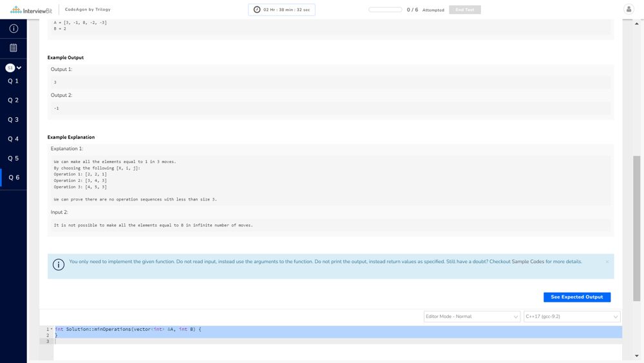The height and width of the screenshot is (363, 644).
Task: Collapse the code fold arrow at line 1
Action: pos(52,329)
